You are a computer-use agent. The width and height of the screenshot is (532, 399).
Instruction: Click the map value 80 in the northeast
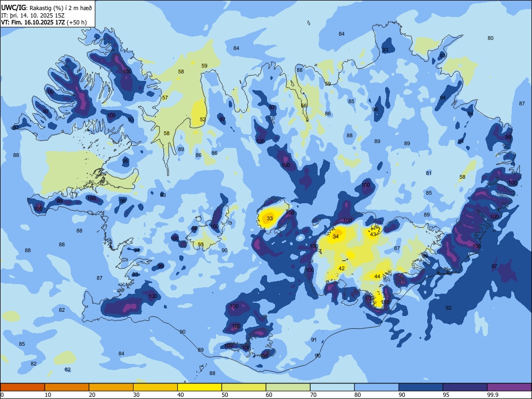pyautogui.click(x=491, y=38)
